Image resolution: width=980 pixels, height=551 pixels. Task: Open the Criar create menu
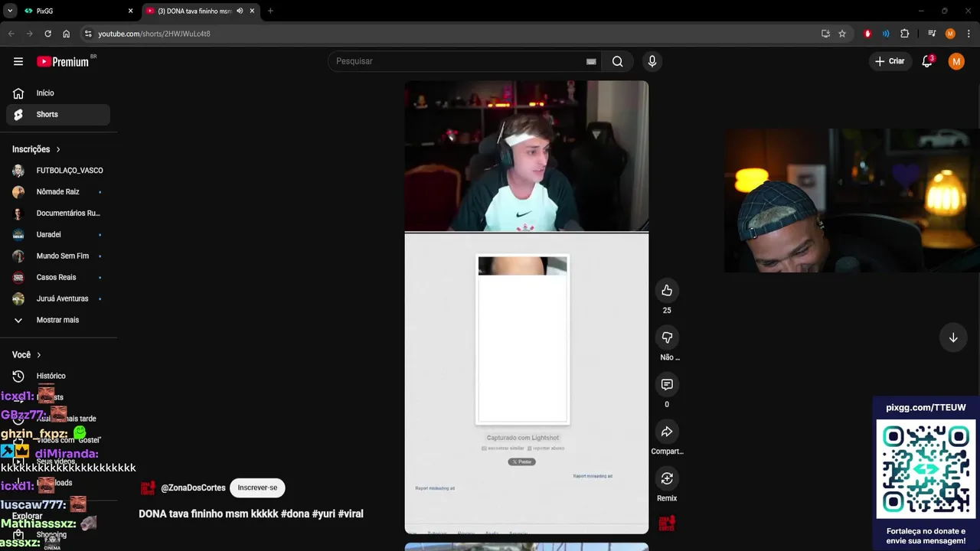click(890, 61)
